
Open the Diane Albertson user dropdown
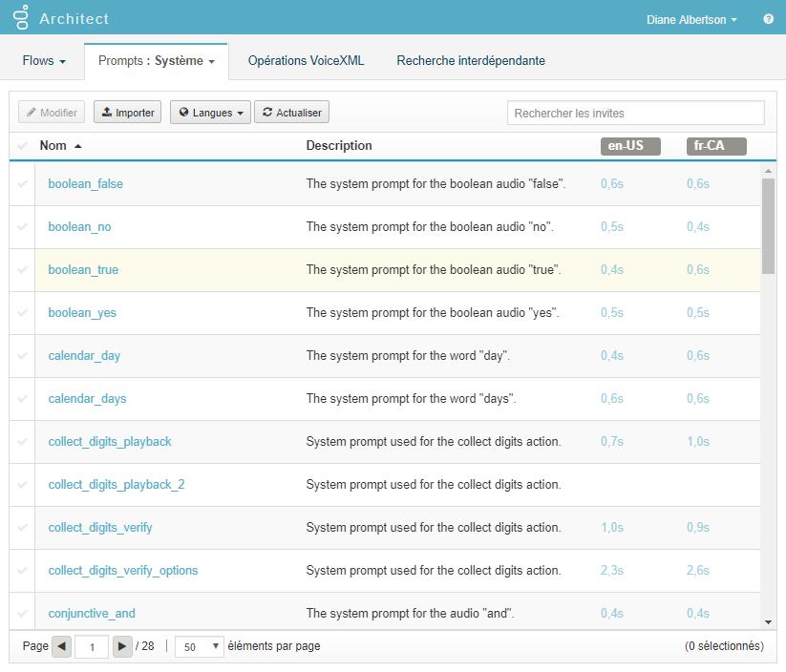pos(690,18)
